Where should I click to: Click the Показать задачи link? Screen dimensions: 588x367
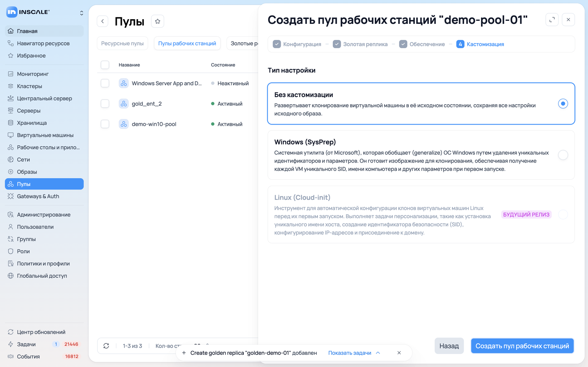(350, 353)
